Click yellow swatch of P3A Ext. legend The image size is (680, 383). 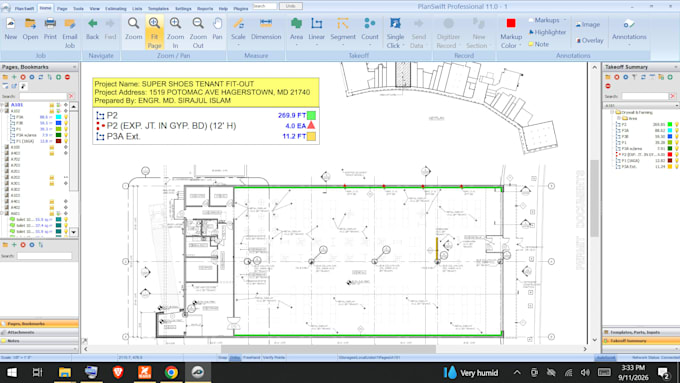click(311, 136)
